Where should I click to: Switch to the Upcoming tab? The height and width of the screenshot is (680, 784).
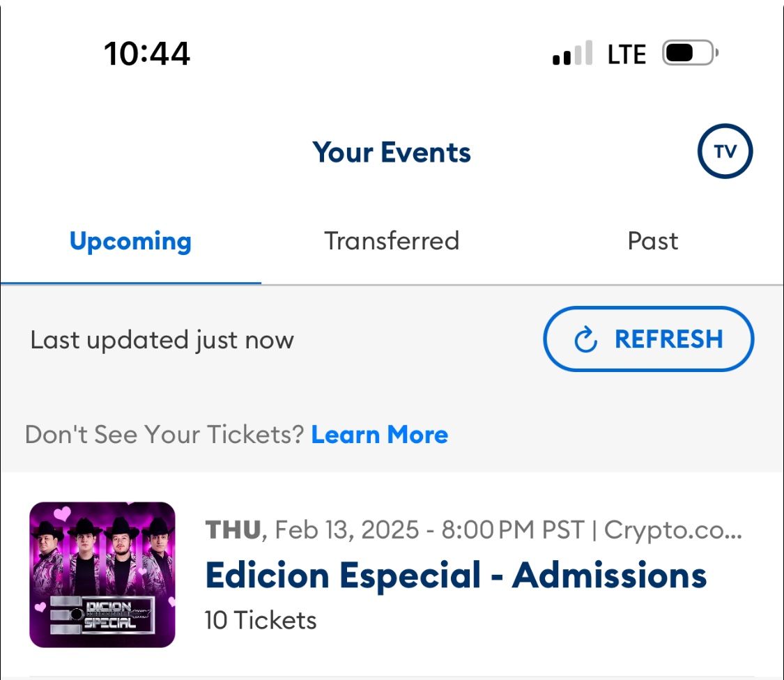click(130, 241)
